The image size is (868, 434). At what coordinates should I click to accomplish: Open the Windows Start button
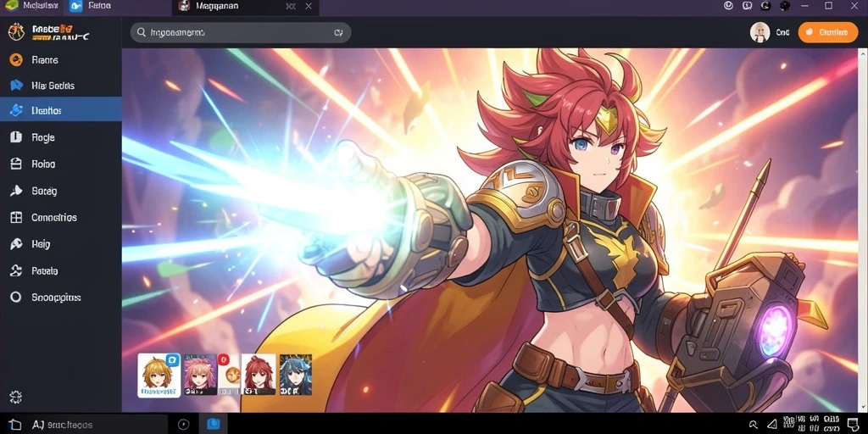(15, 425)
